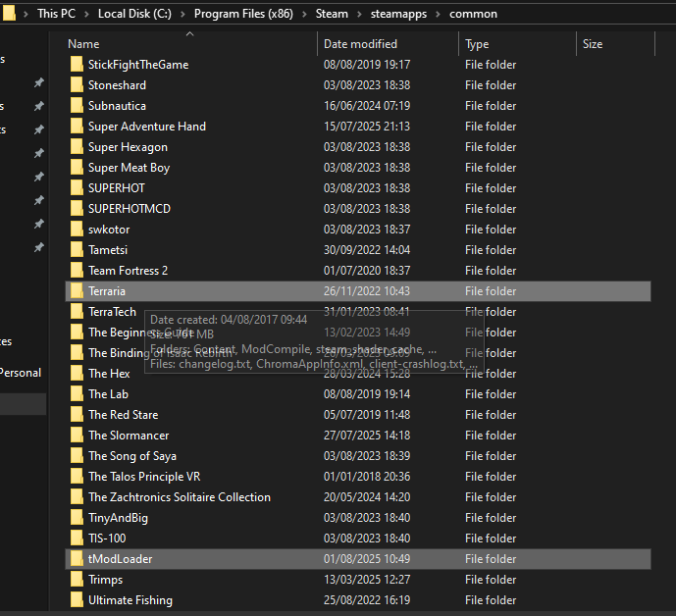
Task: Select the Super Adventure Hand folder name
Action: [147, 127]
